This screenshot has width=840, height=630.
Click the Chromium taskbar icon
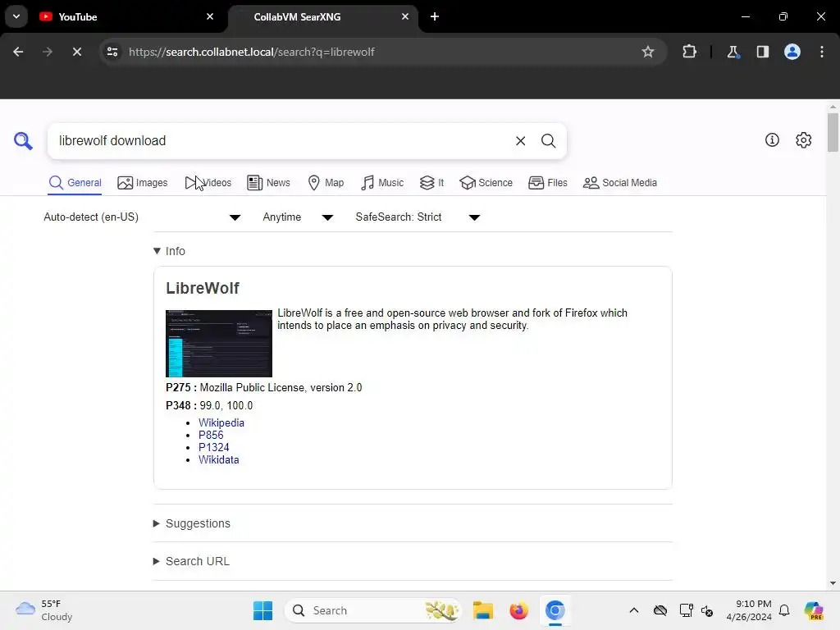click(x=555, y=610)
